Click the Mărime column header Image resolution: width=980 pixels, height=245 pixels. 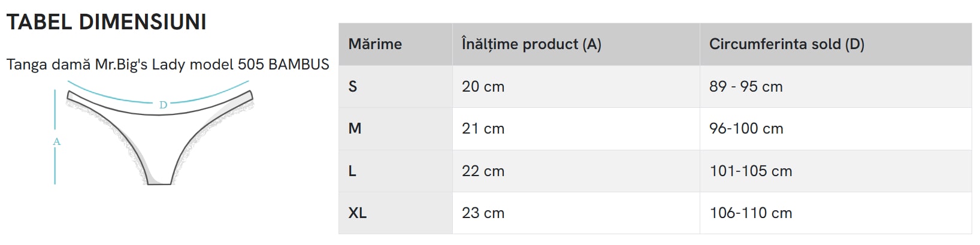coord(375,44)
